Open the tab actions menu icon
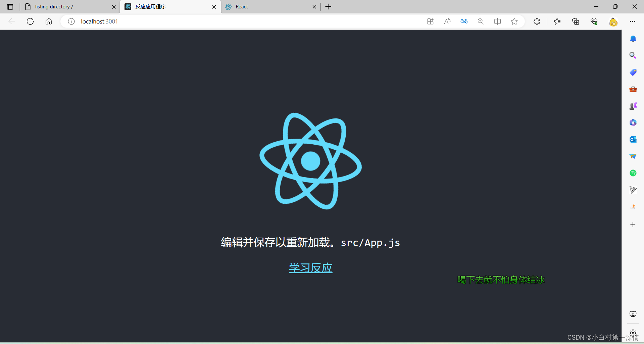 [10, 7]
